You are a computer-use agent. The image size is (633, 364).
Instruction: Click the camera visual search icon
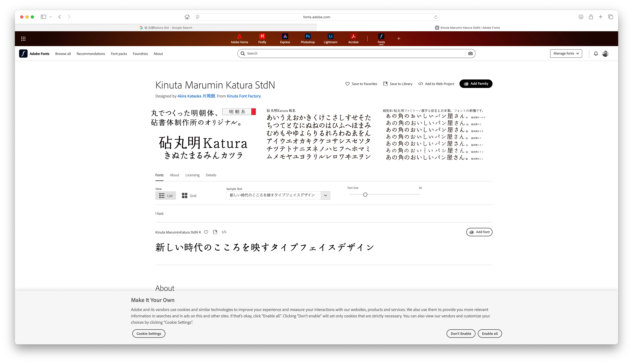tap(470, 54)
